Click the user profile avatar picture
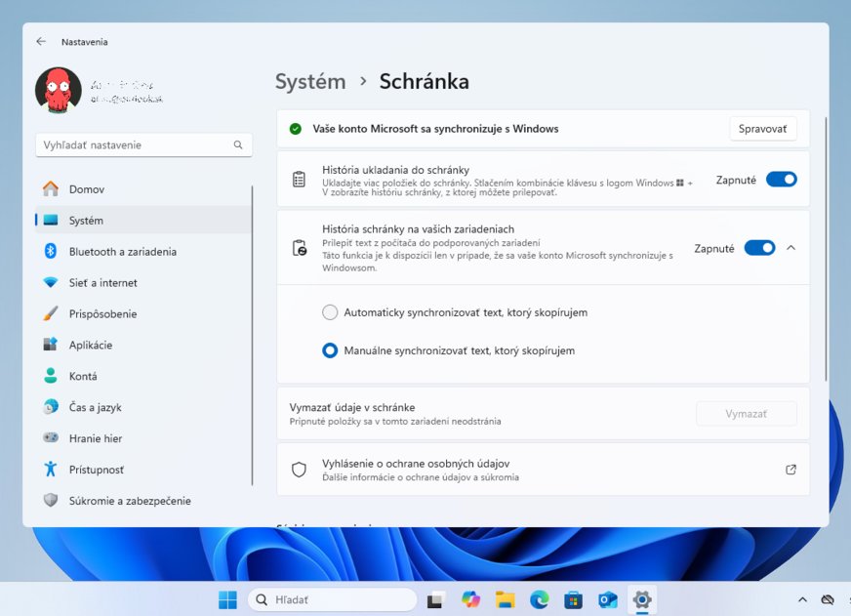The width and height of the screenshot is (851, 616). [x=59, y=90]
